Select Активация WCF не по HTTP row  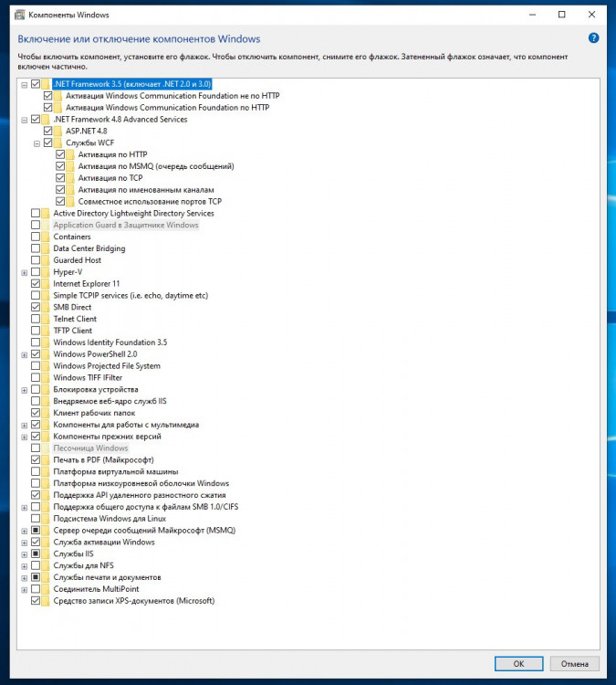(x=172, y=95)
